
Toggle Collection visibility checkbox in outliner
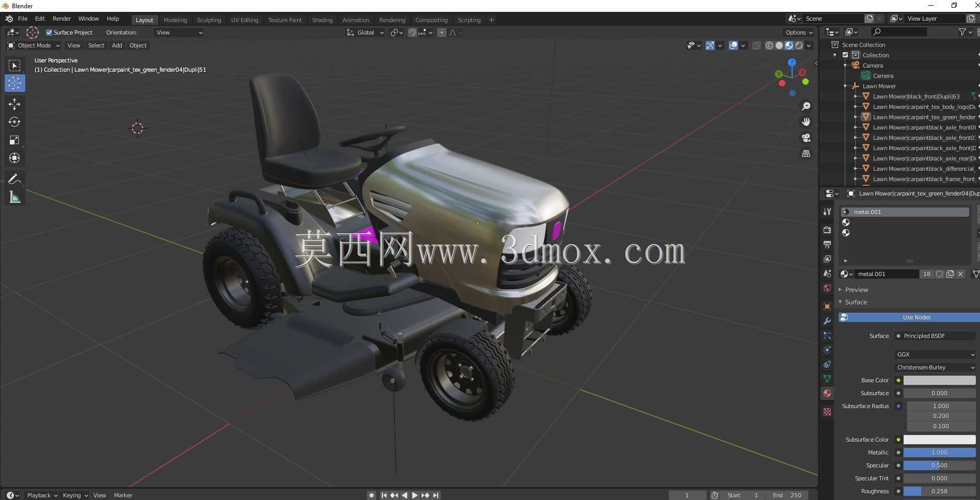(x=845, y=55)
